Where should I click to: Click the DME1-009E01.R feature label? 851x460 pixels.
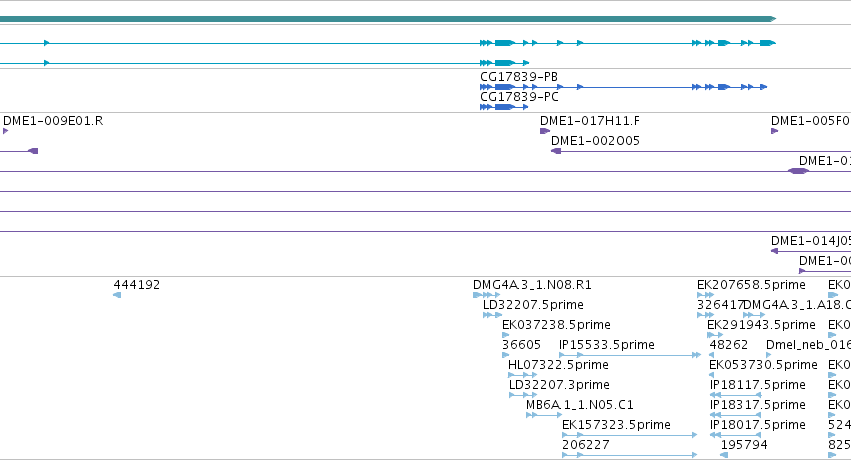pos(53,121)
